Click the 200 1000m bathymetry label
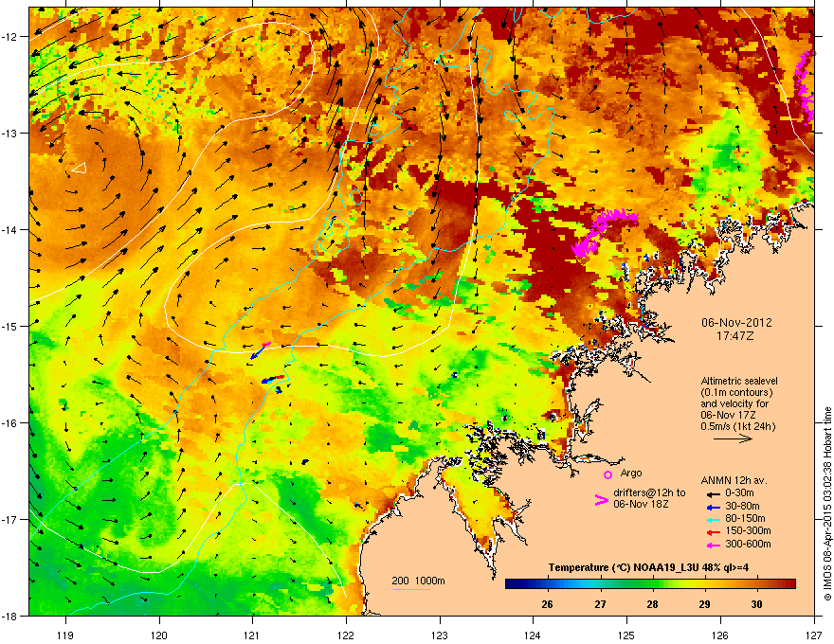Screen dimensions: 834x644 tap(418, 581)
